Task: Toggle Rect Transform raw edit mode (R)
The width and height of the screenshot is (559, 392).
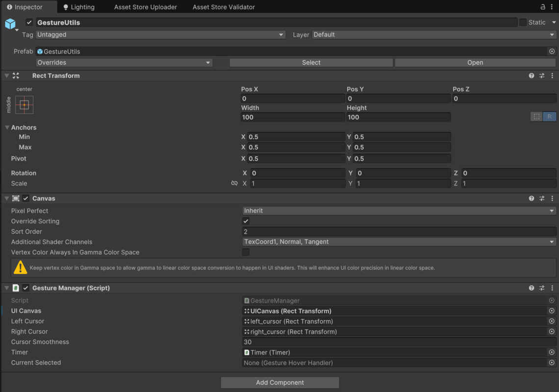Action: pos(550,117)
